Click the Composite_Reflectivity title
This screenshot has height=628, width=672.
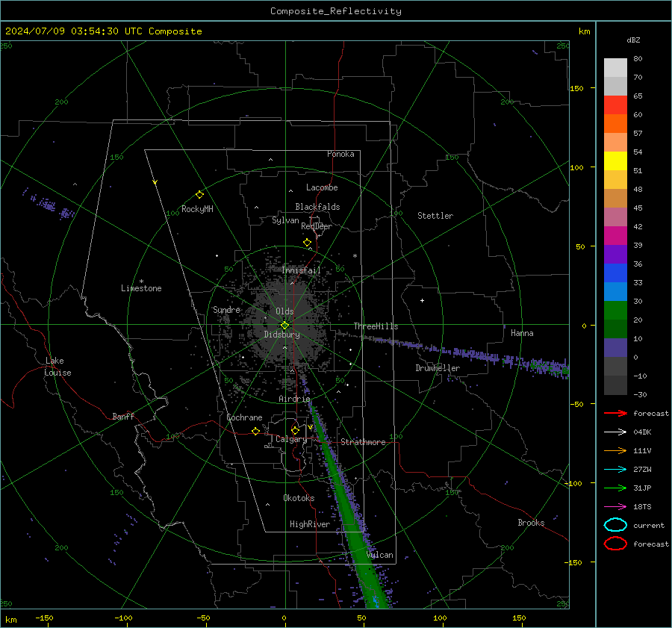coord(335,11)
